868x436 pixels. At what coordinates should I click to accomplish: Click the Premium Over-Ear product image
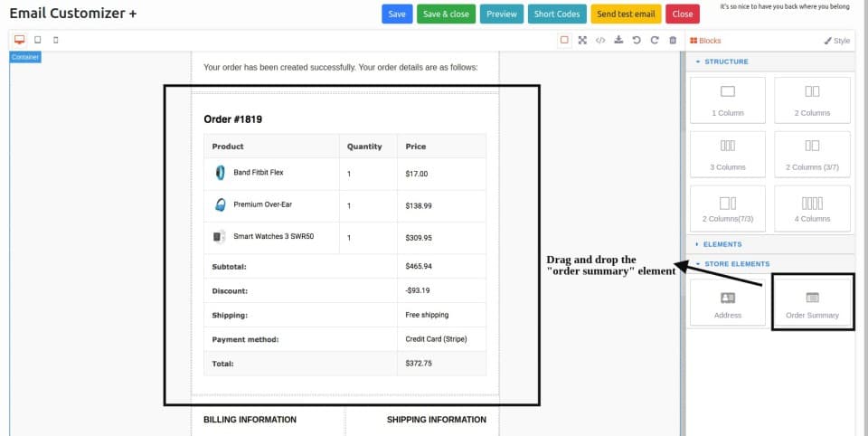[220, 205]
